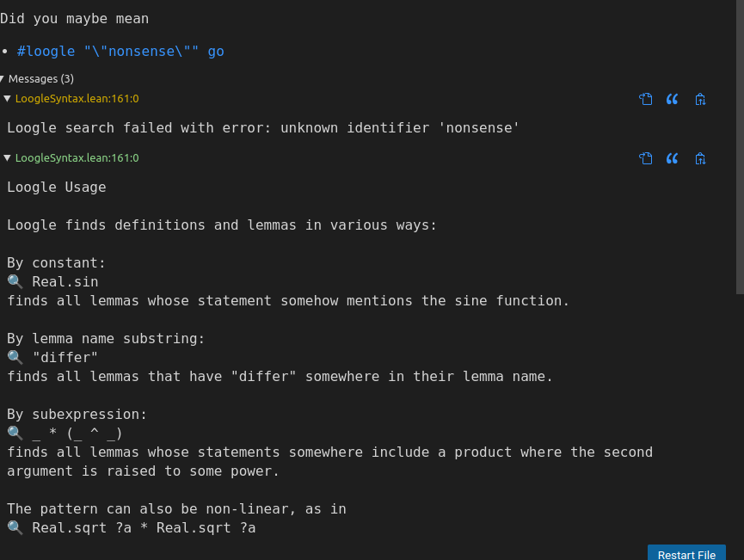Click the clipboard paste icon on Loogle Usage message
This screenshot has width=744, height=560.
(700, 158)
